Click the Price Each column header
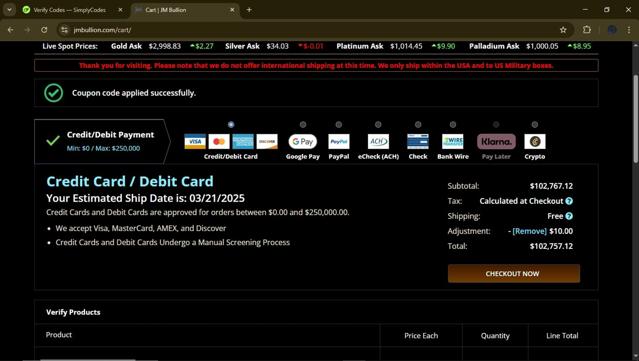Viewport: 639px width, 361px height. (x=421, y=336)
